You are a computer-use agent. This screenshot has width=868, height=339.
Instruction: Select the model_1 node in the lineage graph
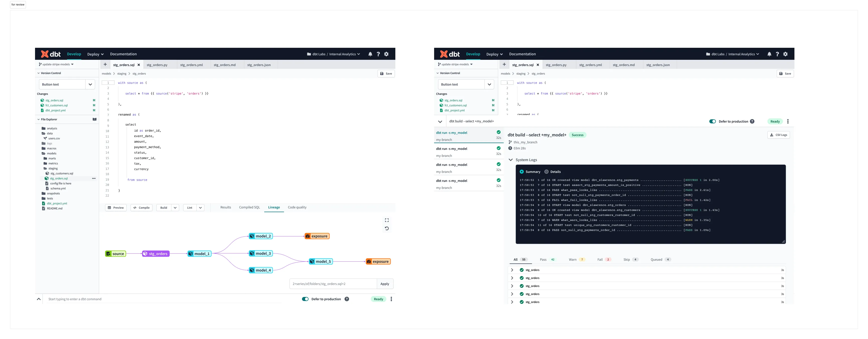(199, 254)
